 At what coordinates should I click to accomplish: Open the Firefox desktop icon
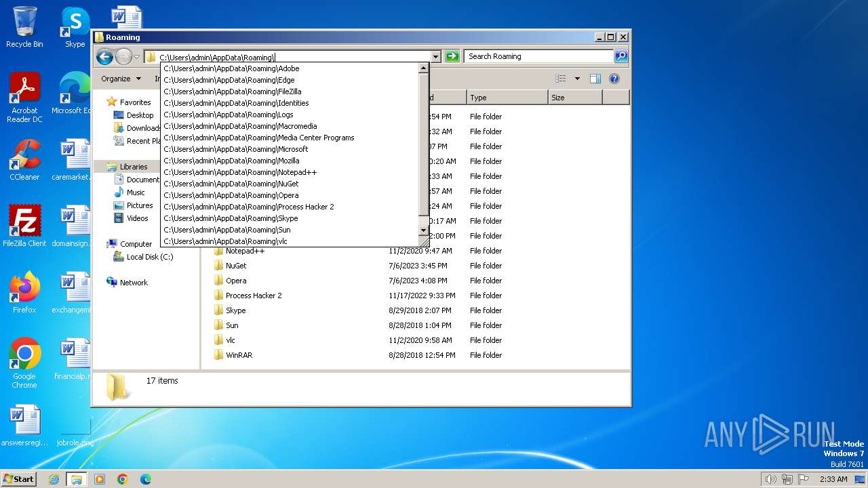pyautogui.click(x=24, y=293)
